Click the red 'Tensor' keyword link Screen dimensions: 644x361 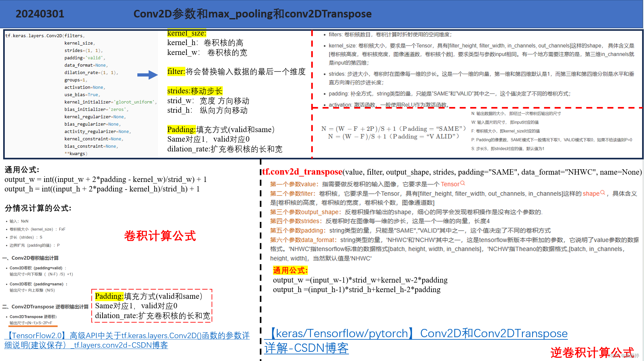pos(450,184)
